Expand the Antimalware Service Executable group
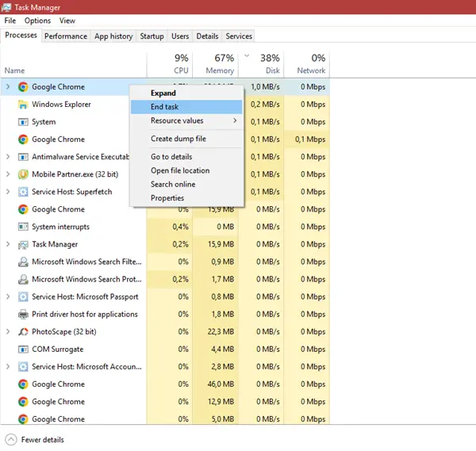This screenshot has width=476, height=451. (x=8, y=157)
